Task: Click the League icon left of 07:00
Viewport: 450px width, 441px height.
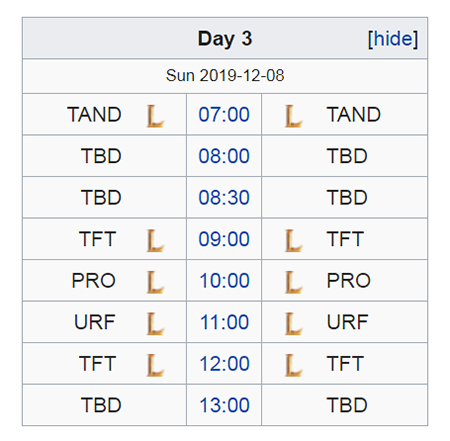Action: [155, 116]
